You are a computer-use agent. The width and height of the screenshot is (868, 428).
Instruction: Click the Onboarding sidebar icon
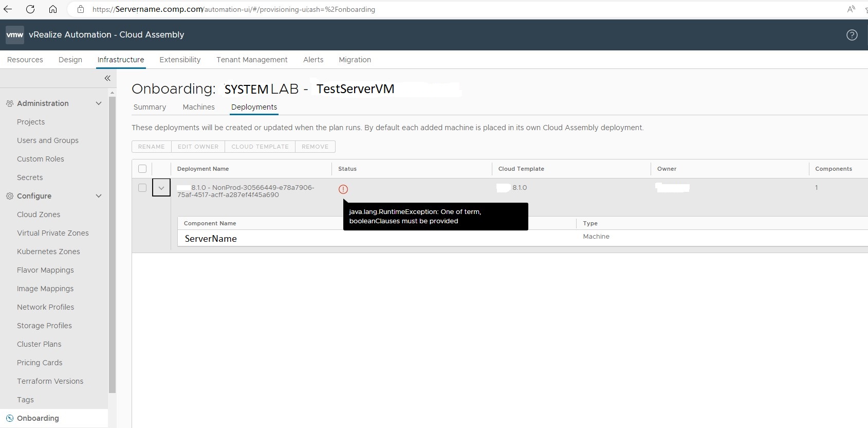point(10,418)
